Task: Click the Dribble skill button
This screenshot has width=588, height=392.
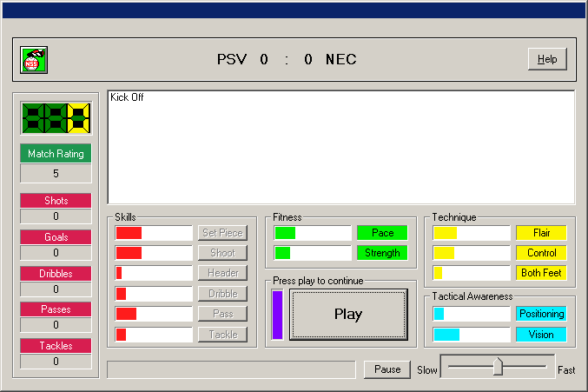Action: 222,294
